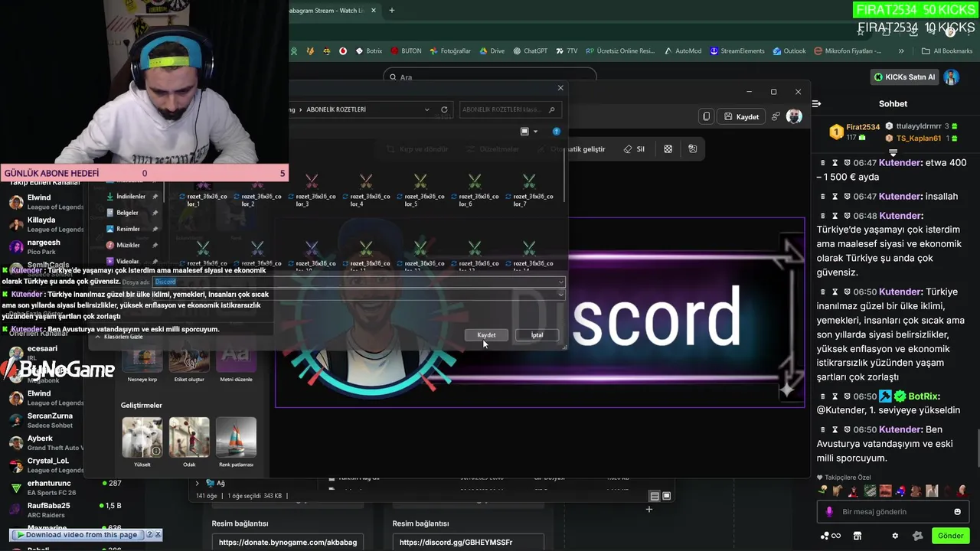Open the infinity points icon in chat

[x=831, y=536]
